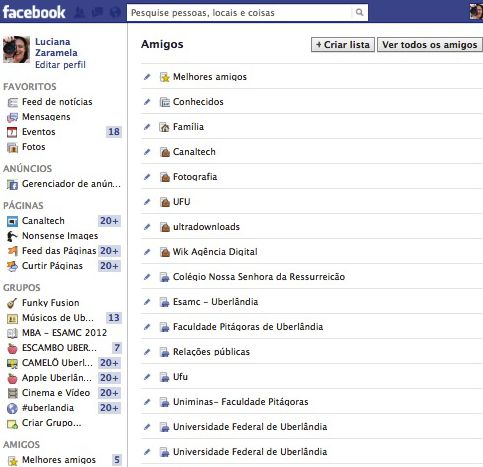Screen dimensions: 483x467
Task: Click the pencil icon beside Melhores amigos
Action: 147,77
